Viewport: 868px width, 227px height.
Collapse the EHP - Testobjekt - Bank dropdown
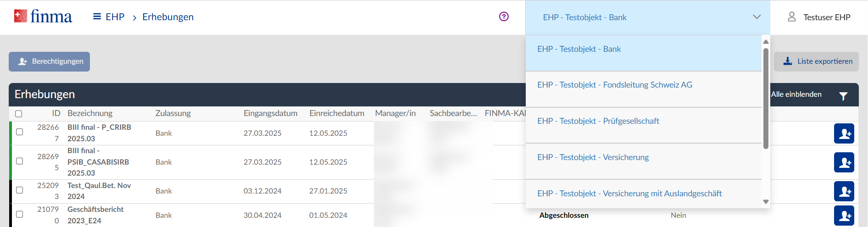(757, 17)
